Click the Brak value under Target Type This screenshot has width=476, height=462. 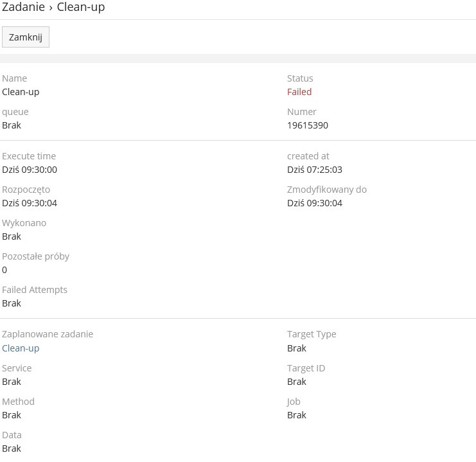tap(297, 348)
